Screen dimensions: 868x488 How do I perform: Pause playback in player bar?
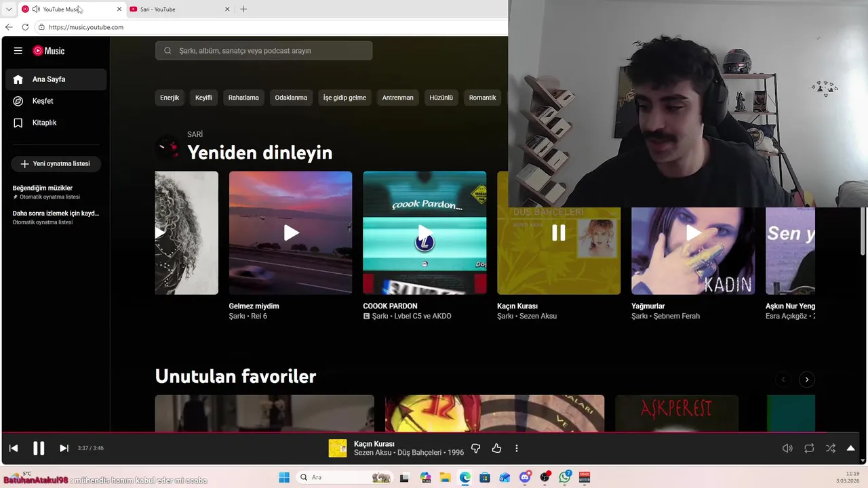click(39, 448)
